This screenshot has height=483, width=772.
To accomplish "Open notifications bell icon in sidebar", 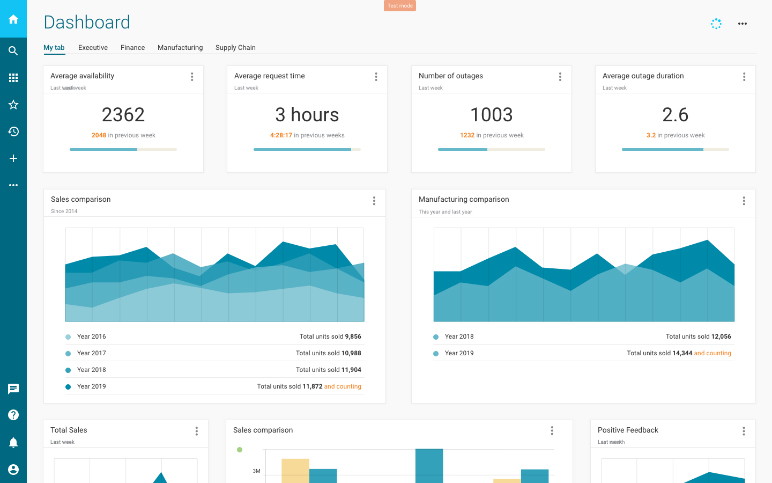I will [x=13, y=442].
